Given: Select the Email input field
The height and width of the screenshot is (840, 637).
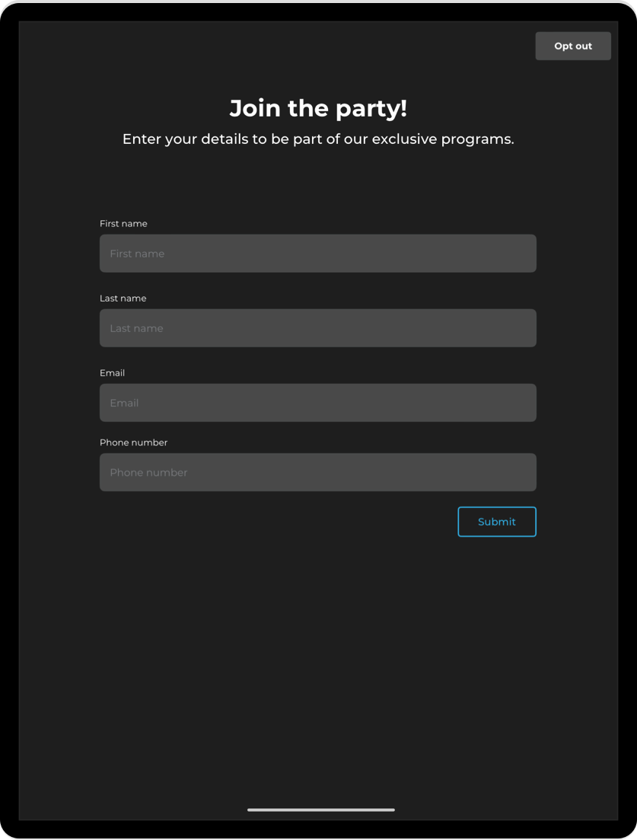Looking at the screenshot, I should (317, 402).
